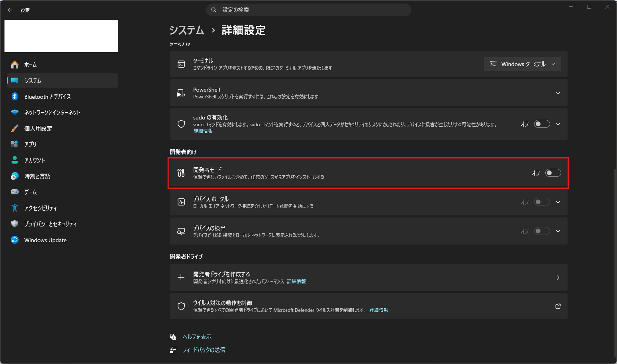The image size is (617, 364).
Task: Click the Bluetooth icon in sidebar
Action: coord(15,96)
